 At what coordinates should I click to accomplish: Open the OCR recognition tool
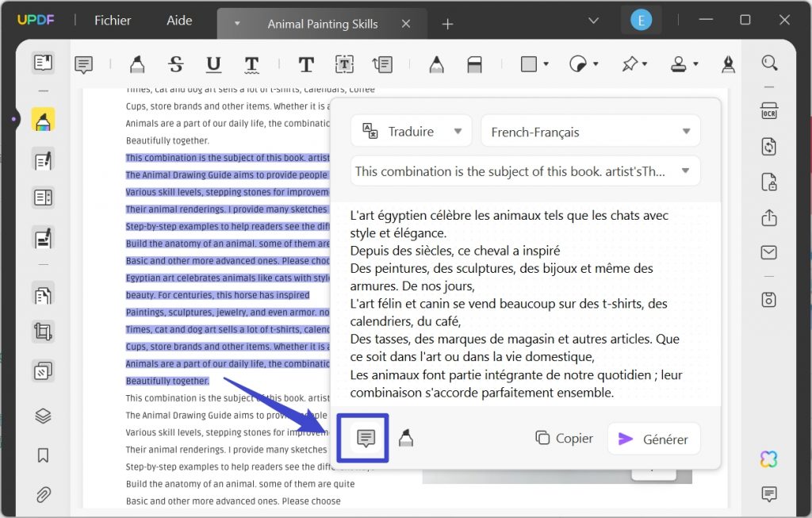coord(769,110)
